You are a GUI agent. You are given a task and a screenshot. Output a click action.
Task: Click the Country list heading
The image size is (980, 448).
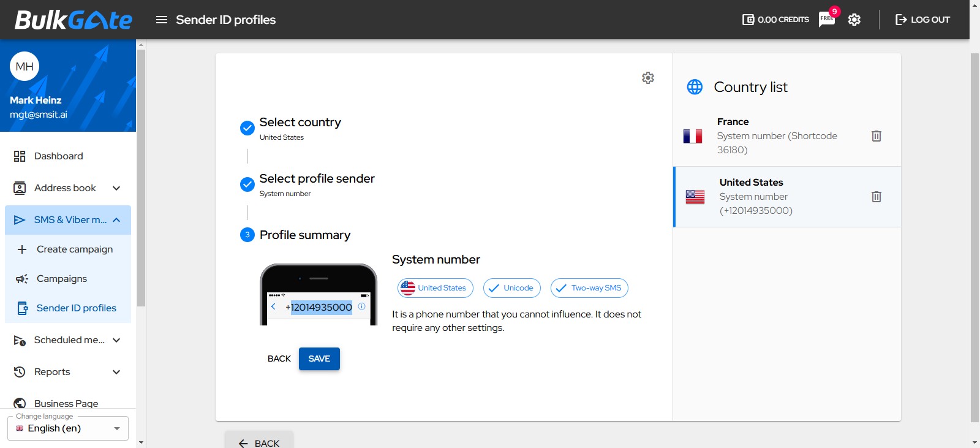[x=751, y=87]
